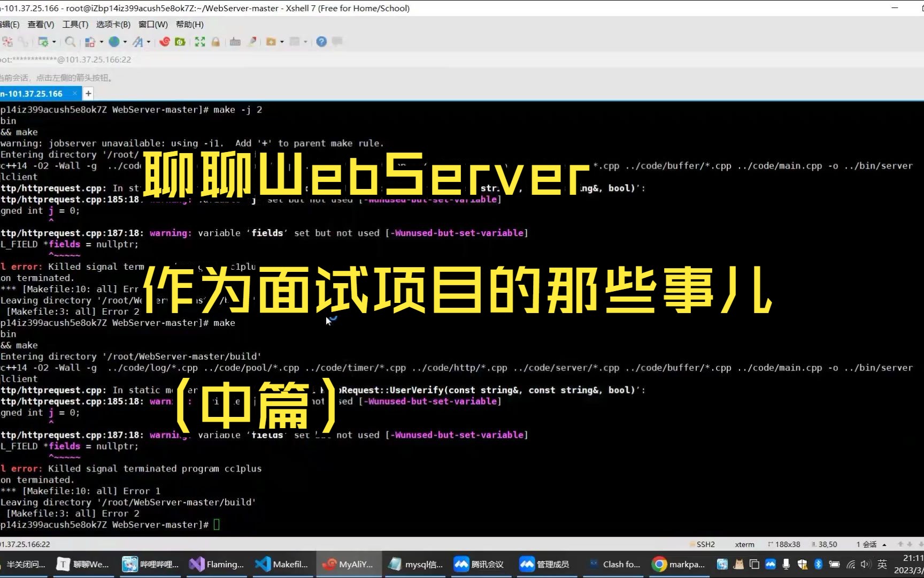Open session properties gear icon
The image size is (924, 578).
[x=43, y=42]
